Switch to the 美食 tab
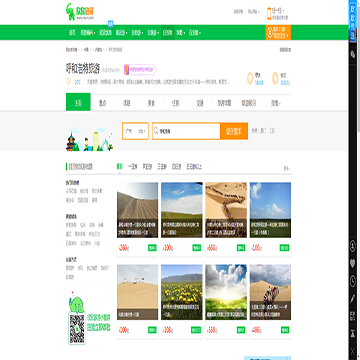 tap(151, 103)
